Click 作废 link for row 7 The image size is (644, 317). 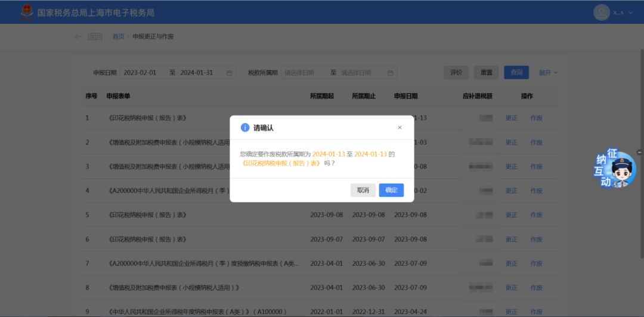pyautogui.click(x=536, y=263)
